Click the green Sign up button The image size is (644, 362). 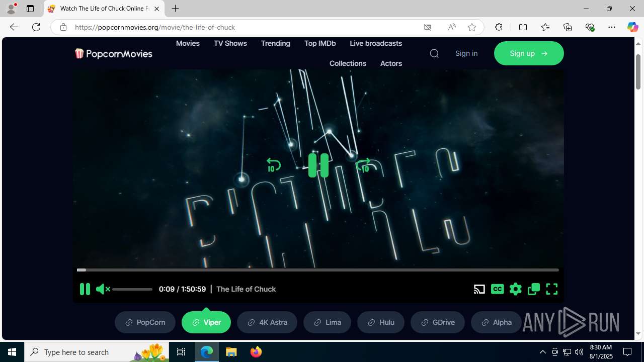coord(529,53)
